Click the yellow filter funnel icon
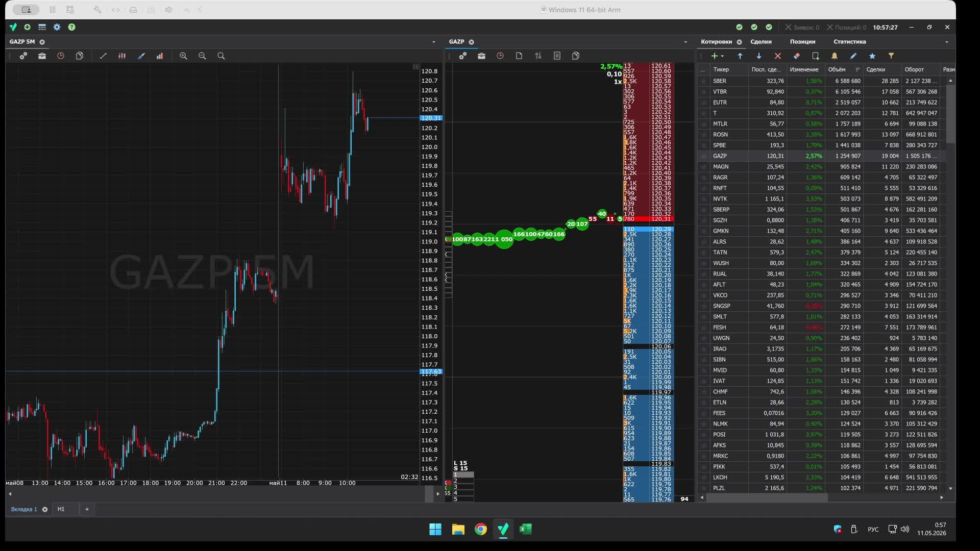This screenshot has height=551, width=980. click(891, 56)
